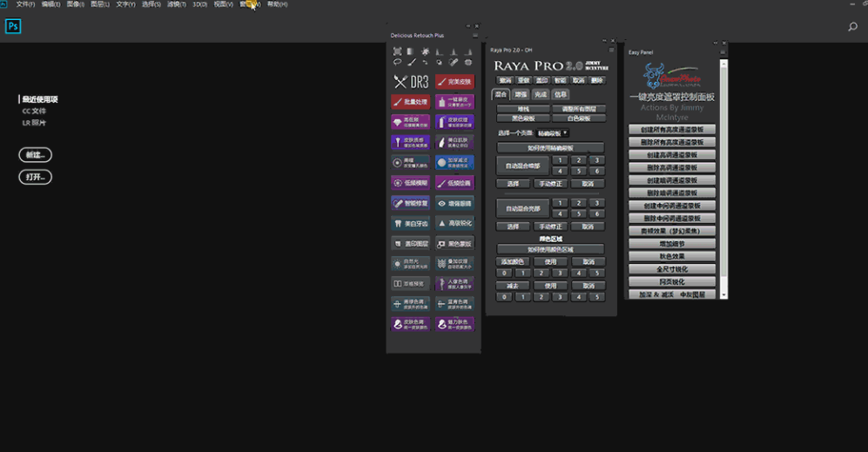Select the 高级锐化 sharpen icon
This screenshot has height=452, width=868.
(x=454, y=223)
